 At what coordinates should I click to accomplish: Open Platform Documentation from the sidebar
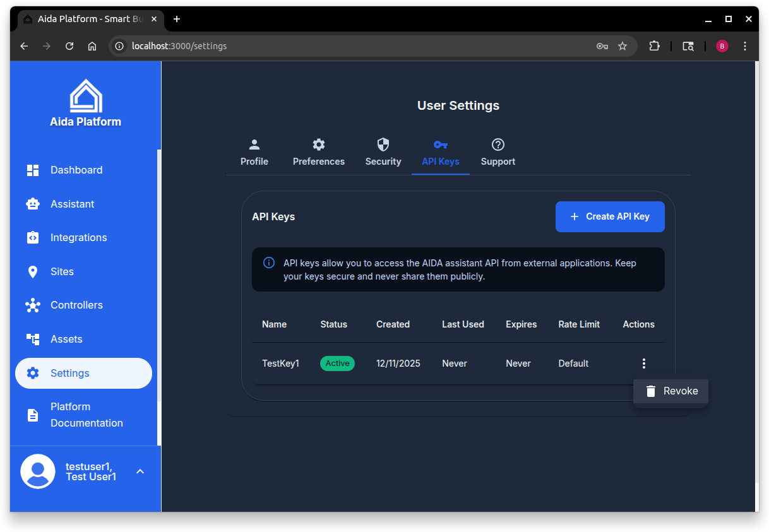[x=33, y=415]
